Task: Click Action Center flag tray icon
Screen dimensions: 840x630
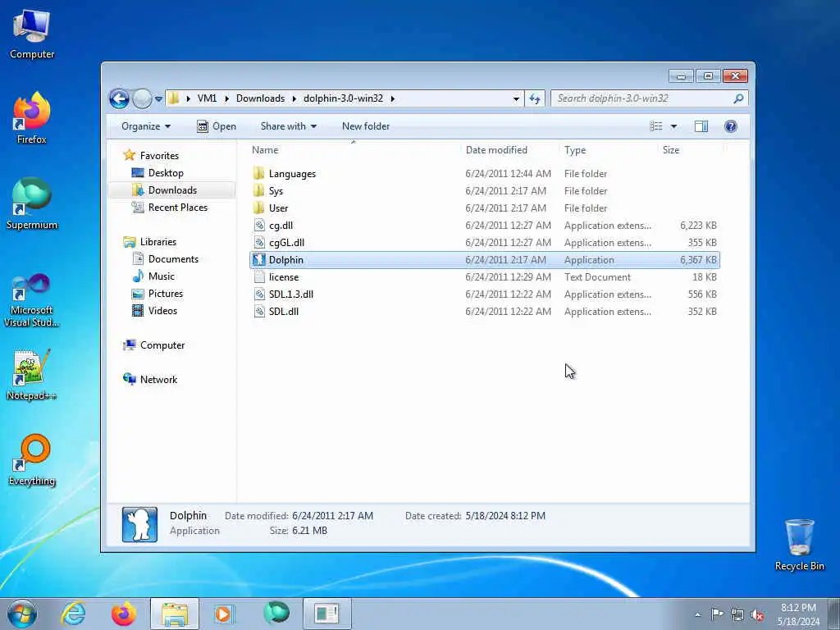Action: (x=717, y=614)
